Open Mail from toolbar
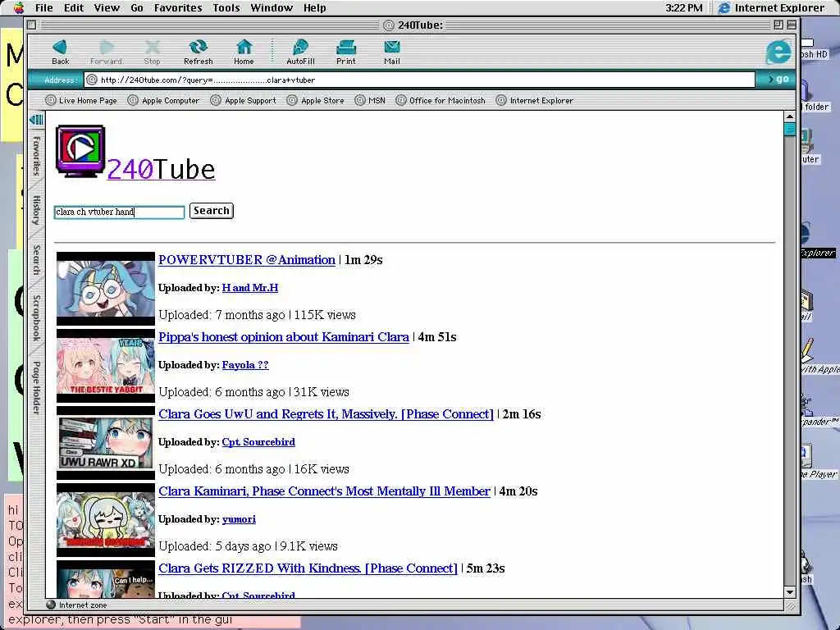This screenshot has width=840, height=630. [x=392, y=52]
